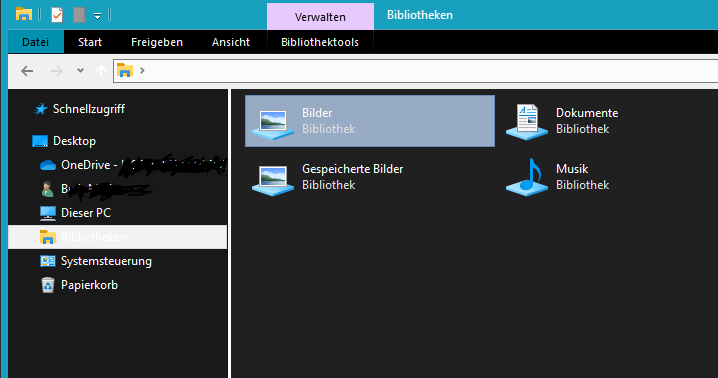Switch to the Freigeben ribbon tab

point(157,42)
